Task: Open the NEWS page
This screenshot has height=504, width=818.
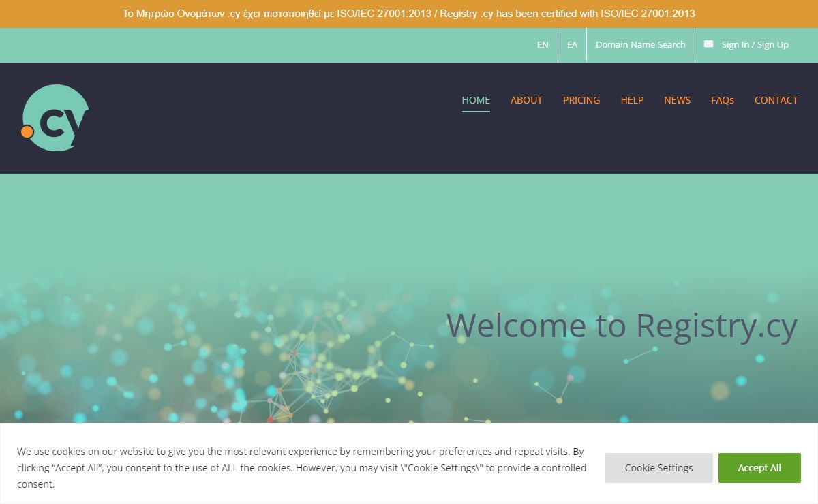Action: pos(677,100)
